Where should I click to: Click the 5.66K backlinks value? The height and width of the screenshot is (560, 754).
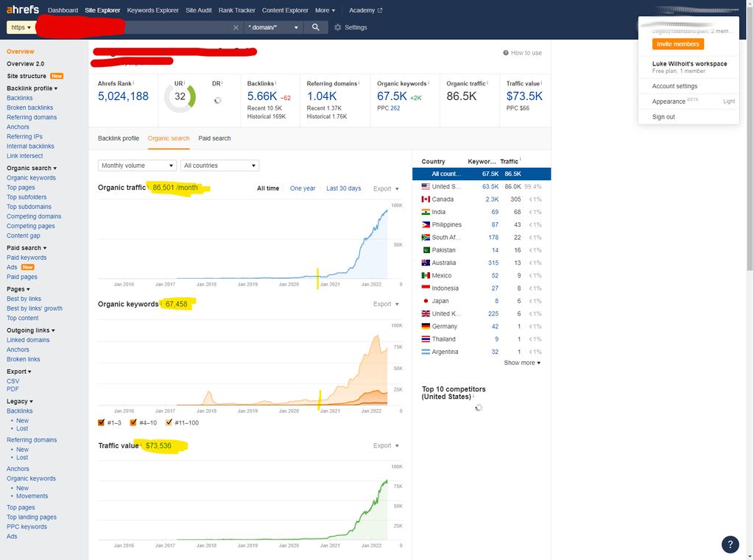point(262,96)
